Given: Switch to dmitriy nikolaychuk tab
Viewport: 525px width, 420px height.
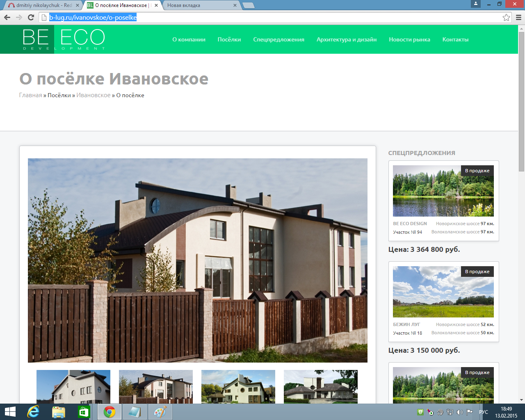Looking at the screenshot, I should [x=41, y=5].
